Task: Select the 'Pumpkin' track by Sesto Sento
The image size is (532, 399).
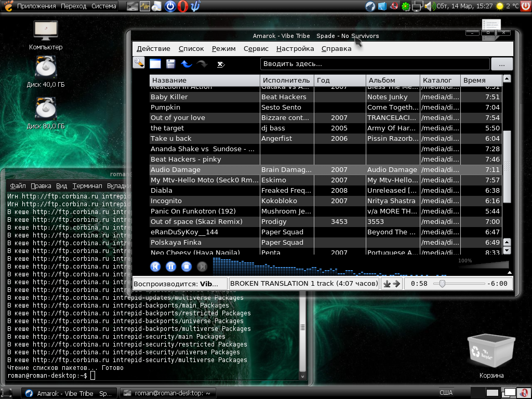Action: pyautogui.click(x=326, y=108)
